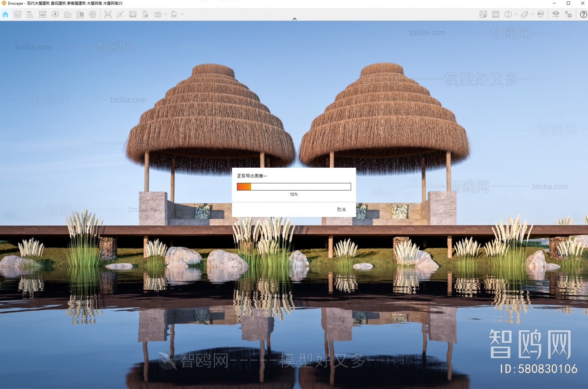The height and width of the screenshot is (389, 588).
Task: Collapse the toolbar using the up chevron
Action: pyautogui.click(x=294, y=19)
